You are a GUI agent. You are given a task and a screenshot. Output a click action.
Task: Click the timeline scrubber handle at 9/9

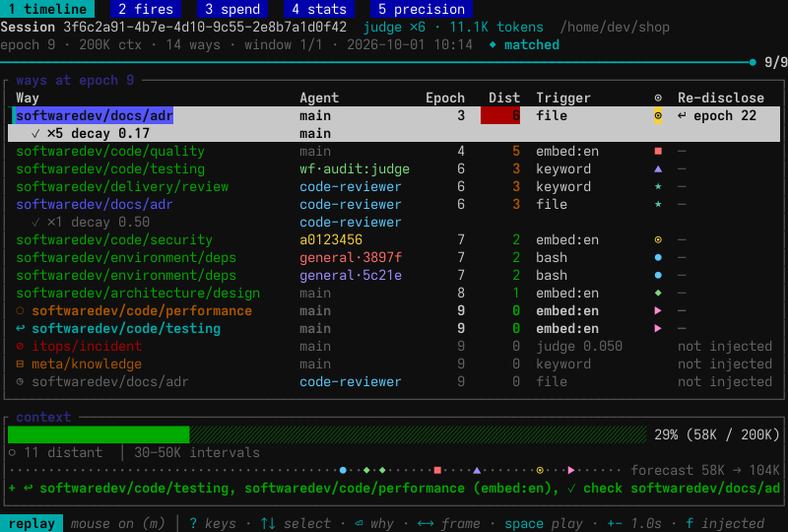coord(753,62)
